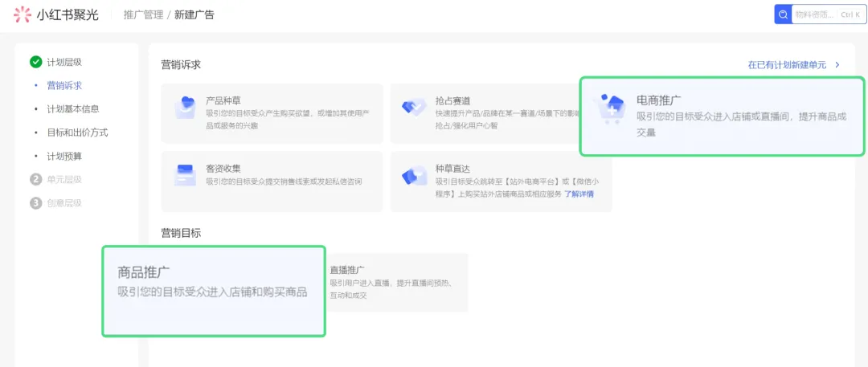Viewport: 868px width, 367px height.
Task: Click the search magnifier icon
Action: 783,15
